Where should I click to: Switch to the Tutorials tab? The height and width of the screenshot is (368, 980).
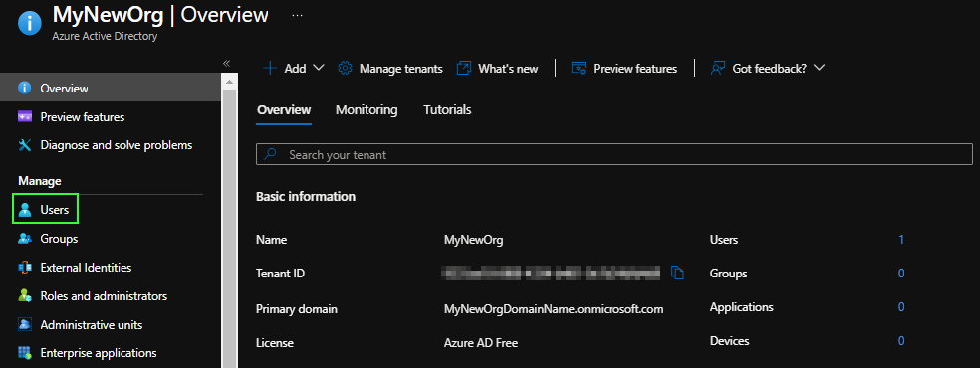tap(447, 110)
